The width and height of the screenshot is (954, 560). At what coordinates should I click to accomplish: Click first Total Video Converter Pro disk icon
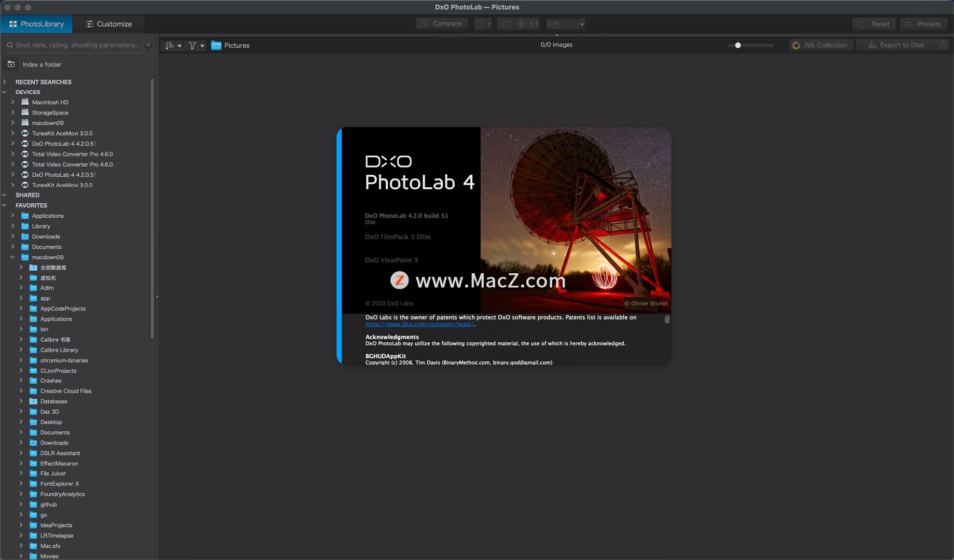(x=25, y=154)
